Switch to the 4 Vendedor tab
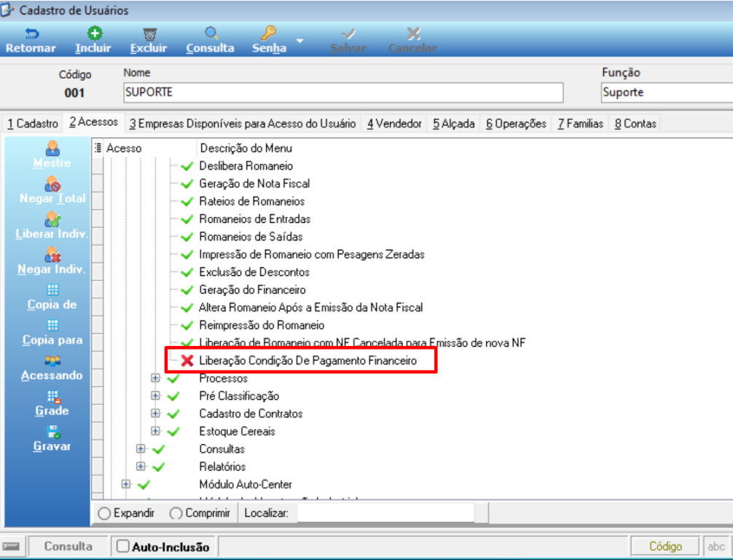 tap(394, 124)
